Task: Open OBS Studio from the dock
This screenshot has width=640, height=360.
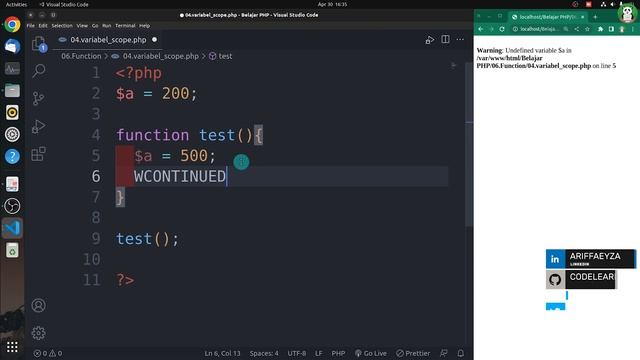Action: 12,206
